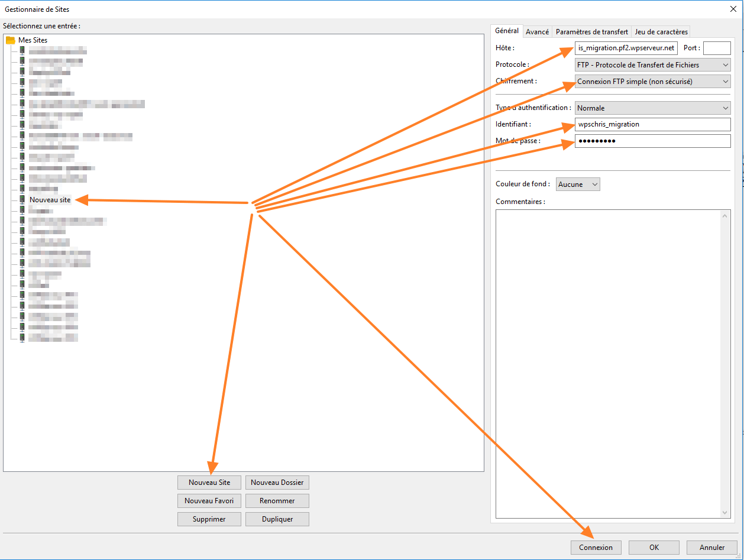Click inside the Hôte input field
The image size is (744, 560).
coord(626,48)
